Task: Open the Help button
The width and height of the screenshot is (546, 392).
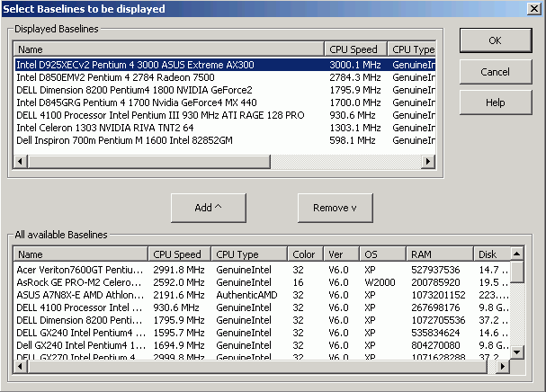Action: tap(496, 102)
